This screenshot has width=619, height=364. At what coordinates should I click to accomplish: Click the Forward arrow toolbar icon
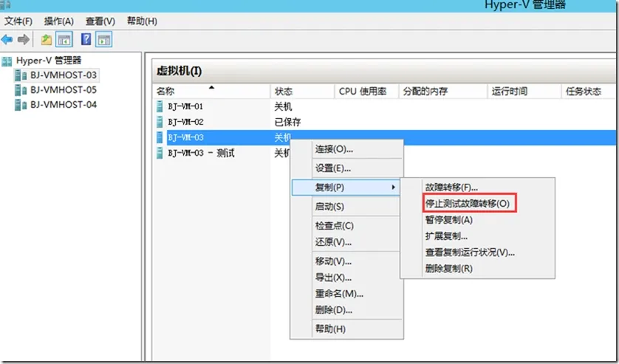point(24,39)
